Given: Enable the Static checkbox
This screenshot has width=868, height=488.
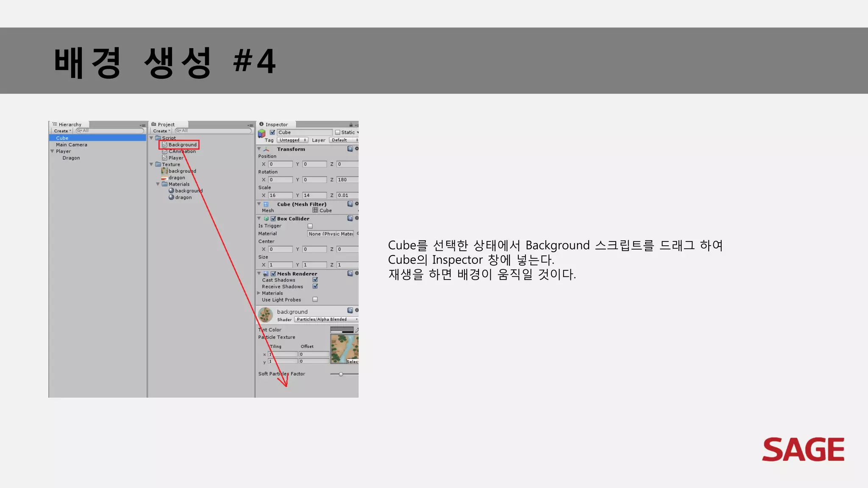Looking at the screenshot, I should point(338,132).
